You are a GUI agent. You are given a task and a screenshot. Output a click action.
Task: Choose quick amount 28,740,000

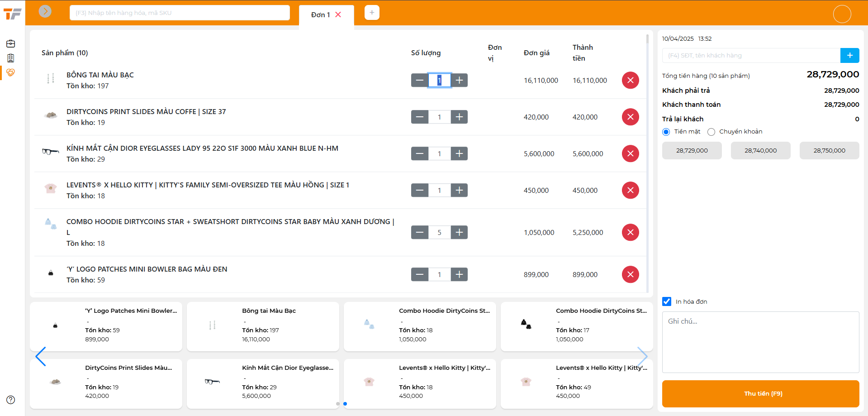pos(760,151)
